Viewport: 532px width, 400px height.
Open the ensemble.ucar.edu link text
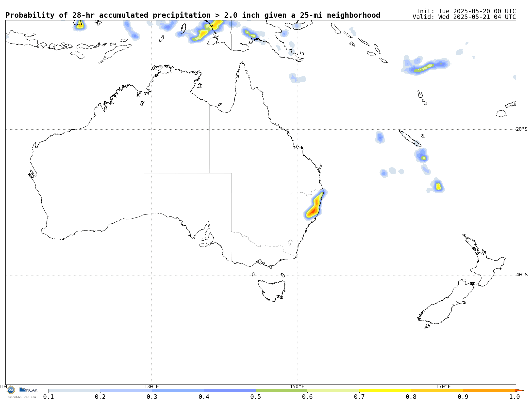[22, 397]
